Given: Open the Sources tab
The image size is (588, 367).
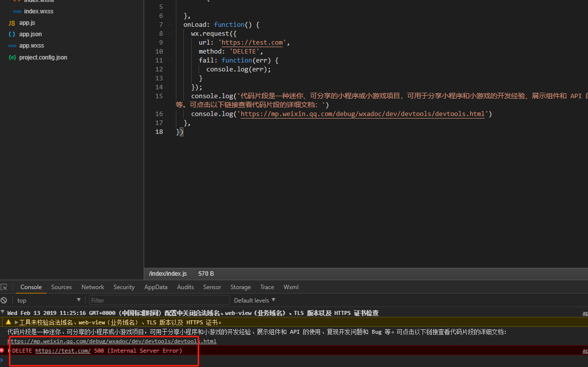Looking at the screenshot, I should pyautogui.click(x=61, y=287).
